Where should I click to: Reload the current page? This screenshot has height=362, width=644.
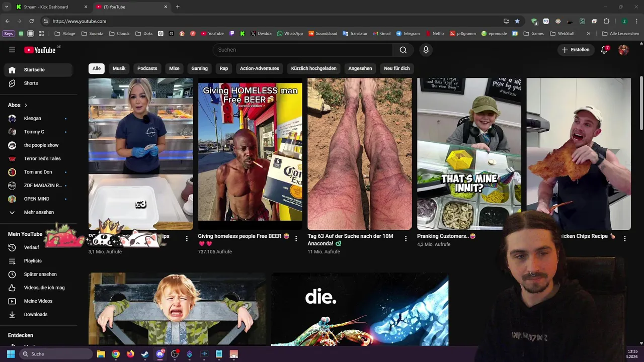31,21
